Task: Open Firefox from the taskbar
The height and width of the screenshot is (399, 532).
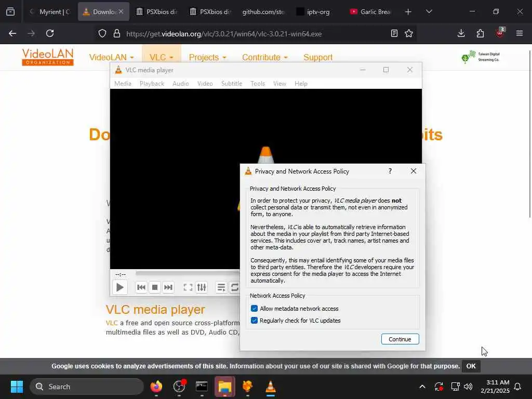Action: pos(156,387)
